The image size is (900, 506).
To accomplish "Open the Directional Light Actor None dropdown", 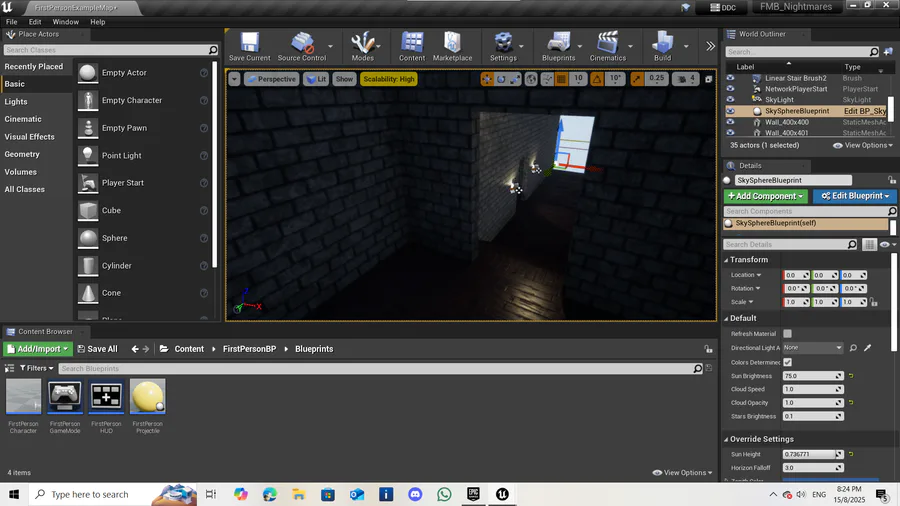I will pyautogui.click(x=813, y=348).
